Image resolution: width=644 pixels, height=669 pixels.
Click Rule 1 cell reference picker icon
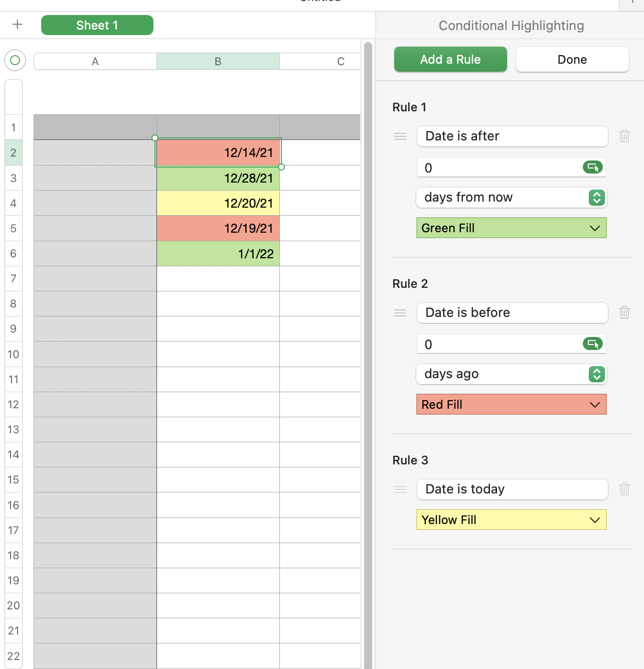[593, 167]
